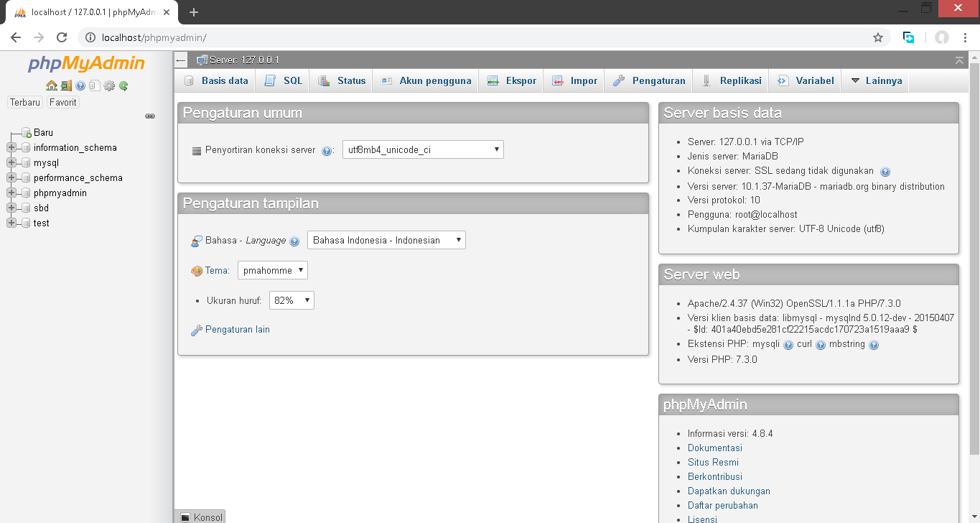The height and width of the screenshot is (523, 980).
Task: Expand the phpmyadmin database node
Action: (11, 193)
